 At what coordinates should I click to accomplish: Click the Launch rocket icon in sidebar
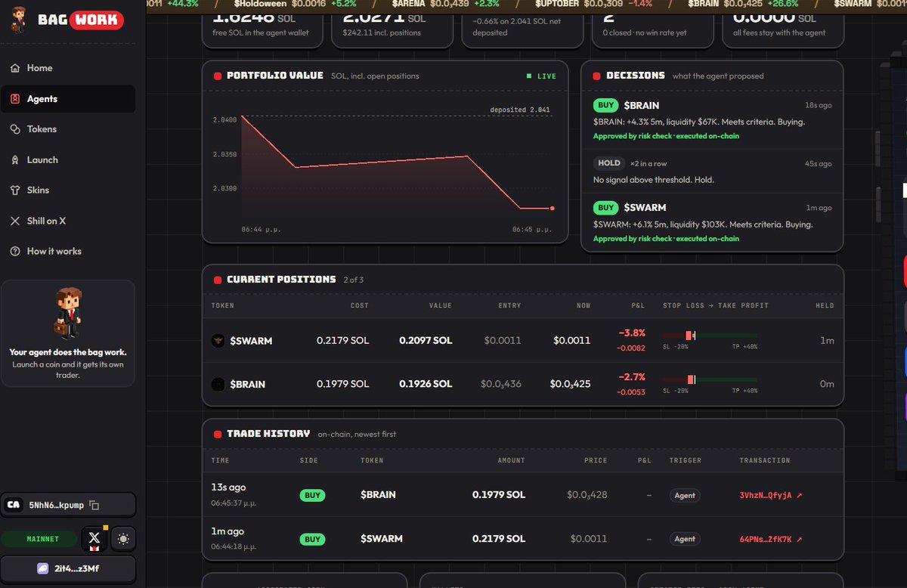click(15, 160)
